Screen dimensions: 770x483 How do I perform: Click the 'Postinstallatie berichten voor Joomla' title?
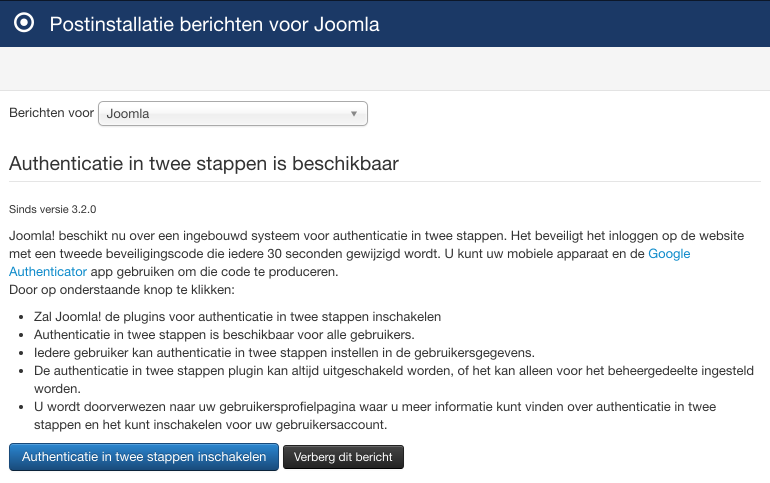(x=214, y=24)
